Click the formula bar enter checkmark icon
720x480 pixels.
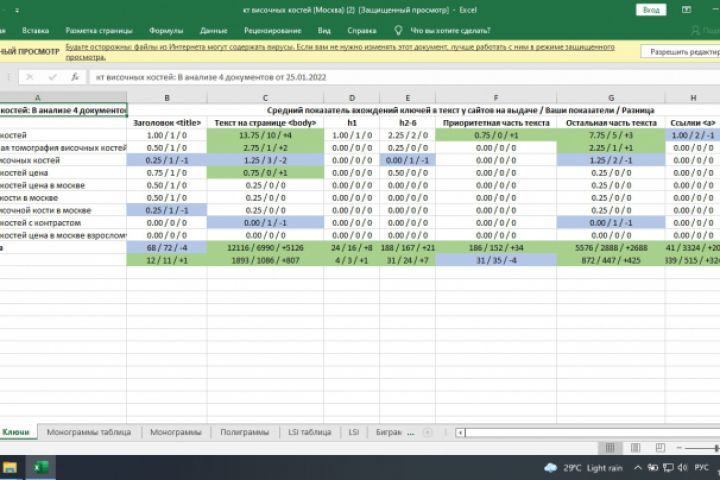pos(52,77)
